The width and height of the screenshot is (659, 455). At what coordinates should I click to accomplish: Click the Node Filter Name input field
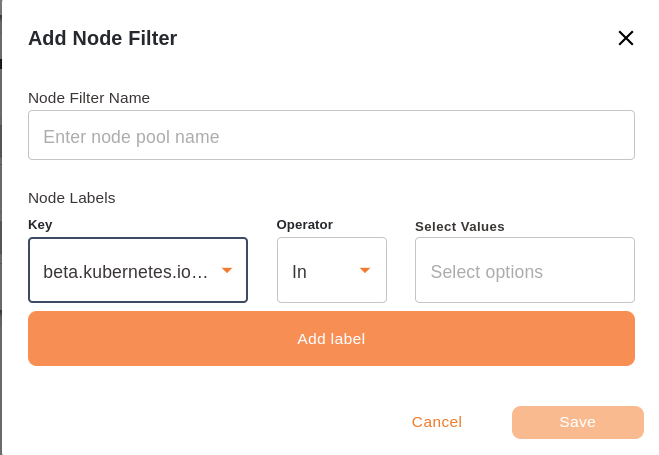click(x=331, y=135)
